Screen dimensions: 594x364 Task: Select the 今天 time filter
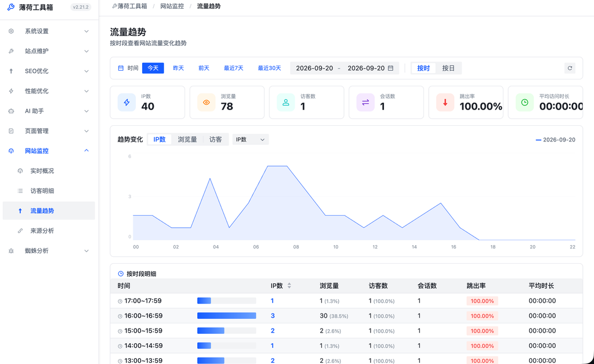[153, 68]
